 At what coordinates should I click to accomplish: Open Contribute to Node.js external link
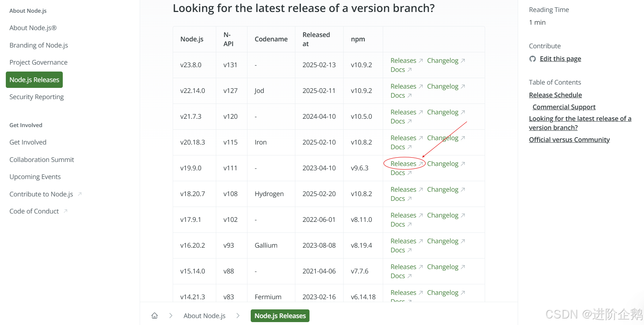(x=41, y=194)
